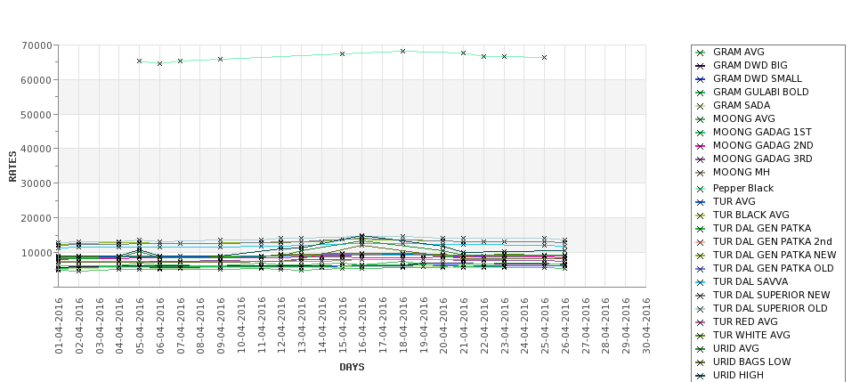868x382 pixels.
Task: Click the 70000 tick label on RATES axis
Action: 38,45
